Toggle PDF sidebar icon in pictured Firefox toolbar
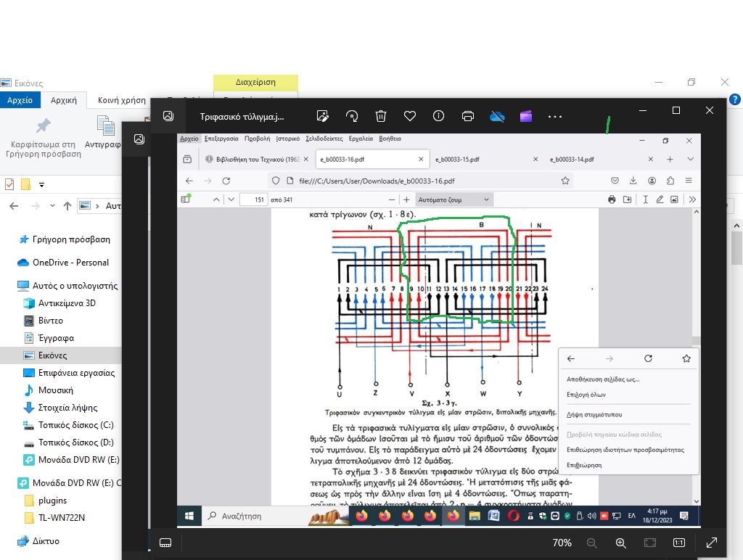The image size is (743, 560). click(186, 199)
